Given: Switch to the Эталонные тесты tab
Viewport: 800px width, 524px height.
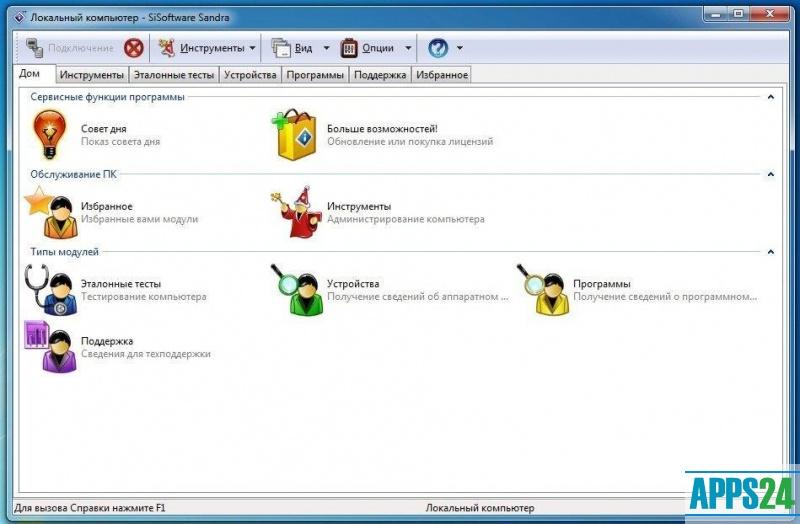Looking at the screenshot, I should coord(174,75).
